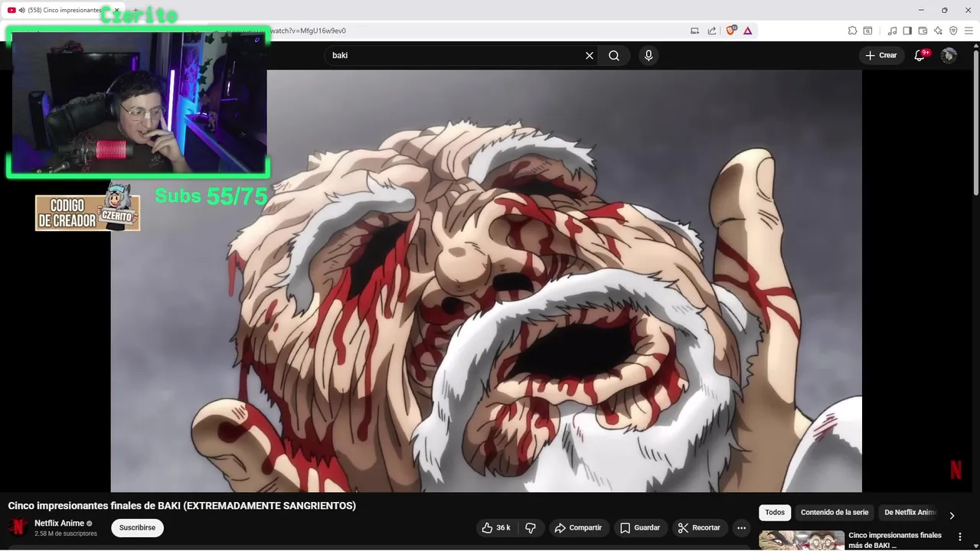Click the install app icon in address bar
This screenshot has width=980, height=551.
[x=695, y=31]
